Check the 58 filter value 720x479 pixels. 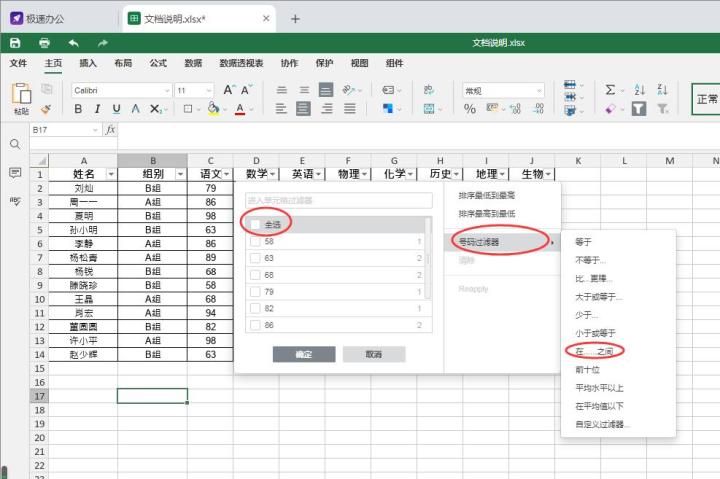[x=255, y=242]
